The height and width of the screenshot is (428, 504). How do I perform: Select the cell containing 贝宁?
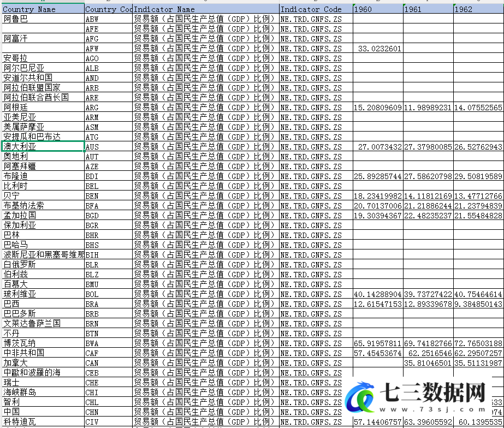43,195
